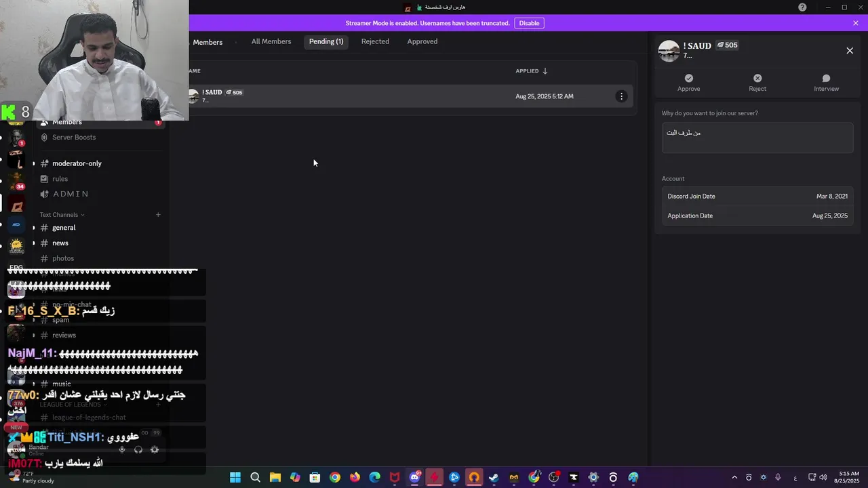Image resolution: width=868 pixels, height=488 pixels.
Task: Toggle headphones deafen in user panel
Action: click(x=138, y=449)
